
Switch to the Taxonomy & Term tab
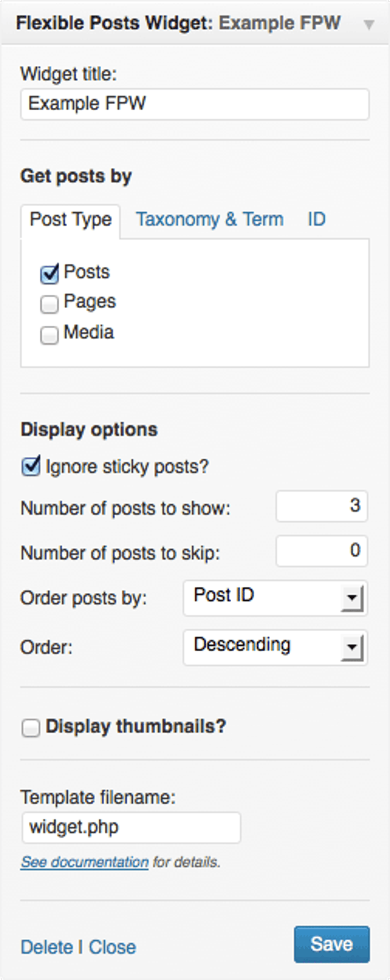[210, 219]
